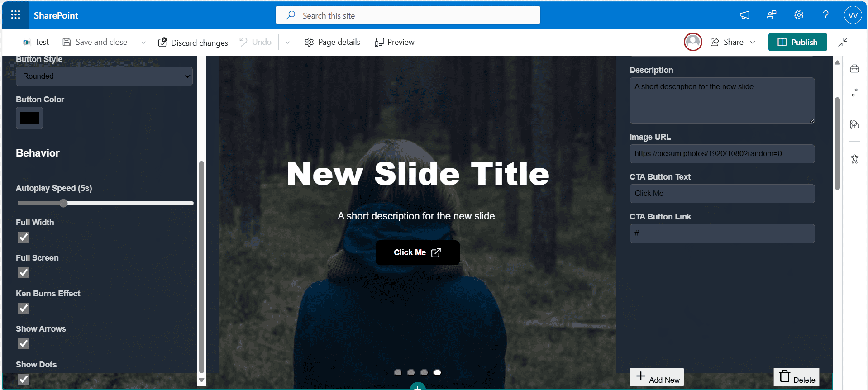The height and width of the screenshot is (390, 868).
Task: Click the green Publish button
Action: coord(797,42)
